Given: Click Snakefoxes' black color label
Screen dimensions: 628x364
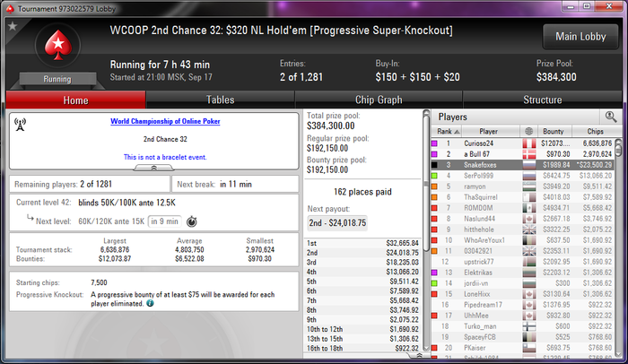Looking at the screenshot, I should click(x=434, y=165).
